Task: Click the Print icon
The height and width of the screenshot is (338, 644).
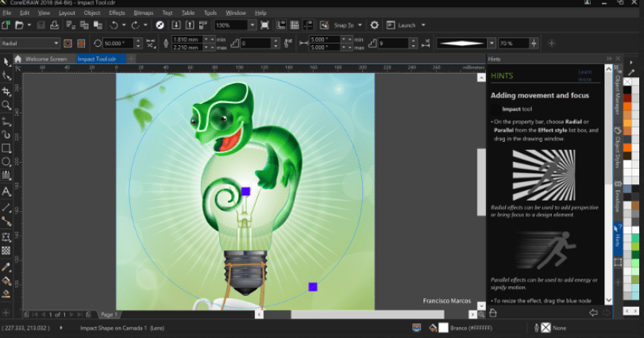Action: click(54, 25)
